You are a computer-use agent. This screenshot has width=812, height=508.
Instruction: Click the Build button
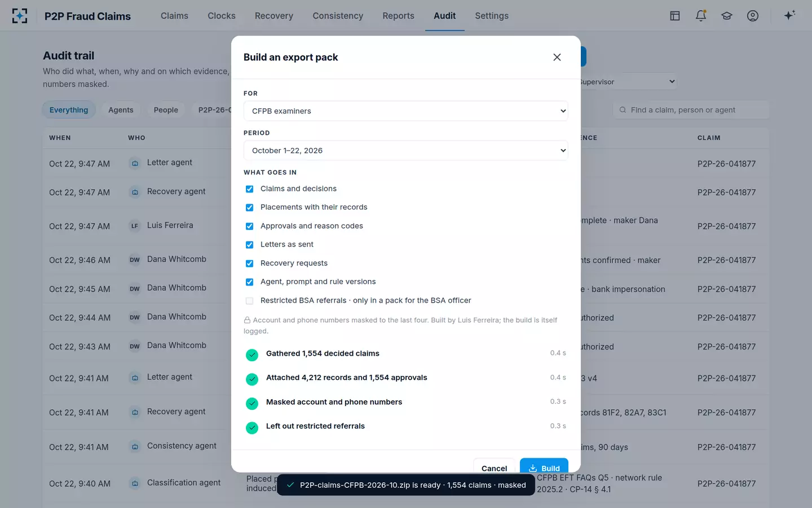pos(544,466)
